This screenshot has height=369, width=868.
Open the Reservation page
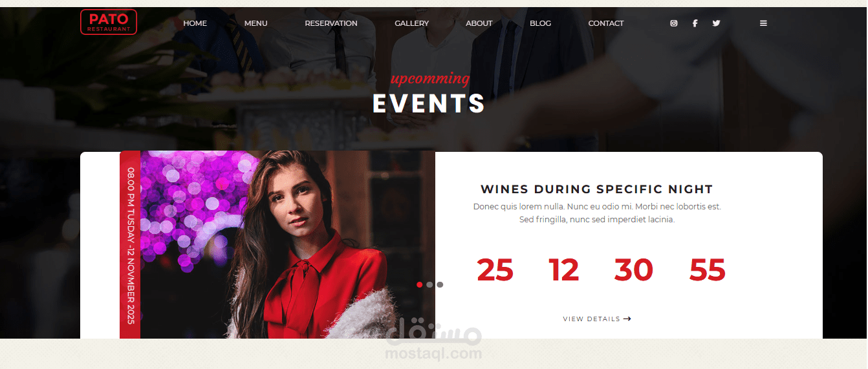point(331,23)
